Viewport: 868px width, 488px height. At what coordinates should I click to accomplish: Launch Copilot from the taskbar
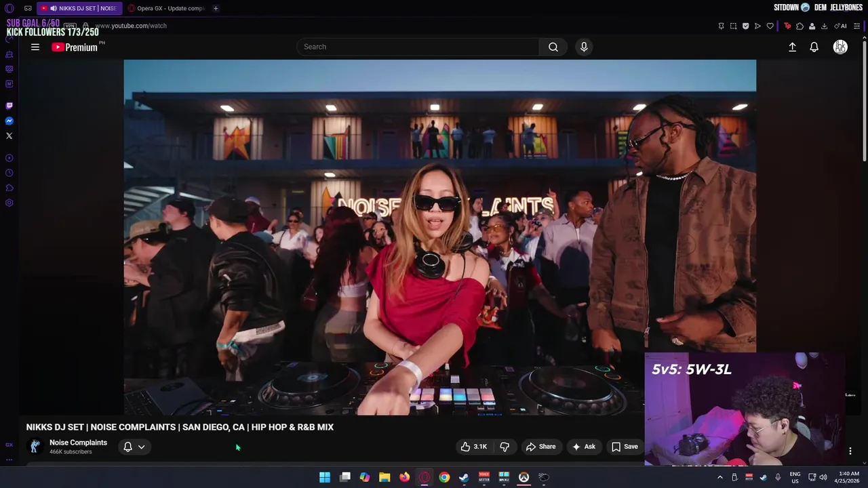click(x=365, y=477)
